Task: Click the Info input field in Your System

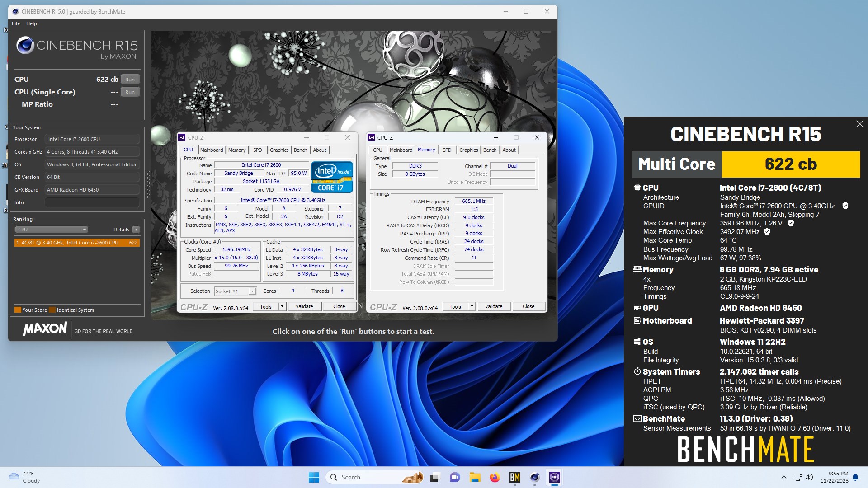Action: (x=92, y=202)
